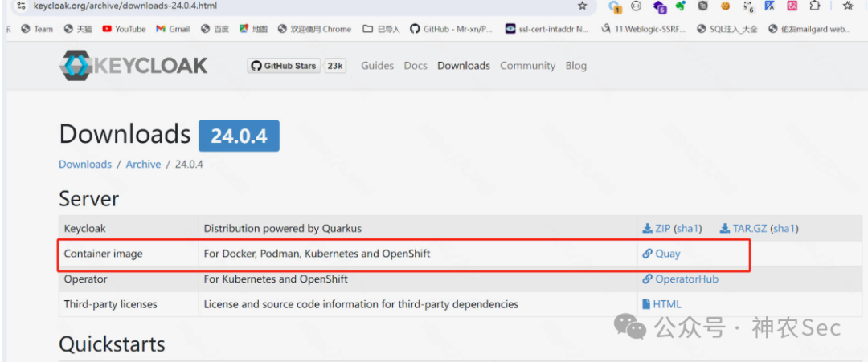Open the green Evernote elephant extension
Image resolution: width=868 pixels, height=362 pixels.
[x=681, y=6]
